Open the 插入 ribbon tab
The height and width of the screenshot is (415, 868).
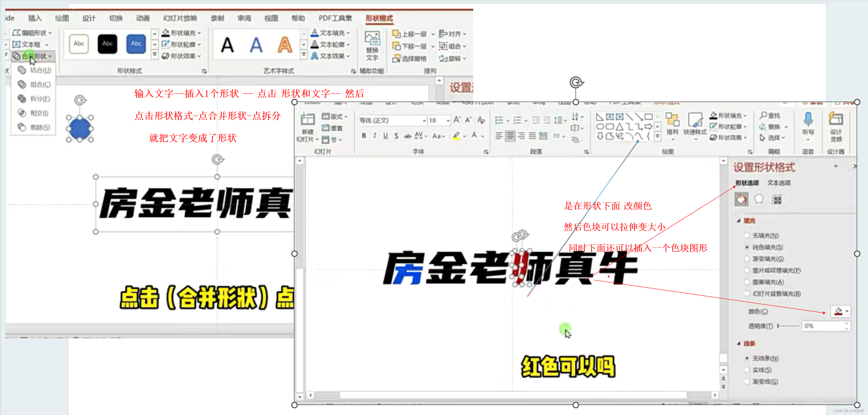(x=35, y=18)
